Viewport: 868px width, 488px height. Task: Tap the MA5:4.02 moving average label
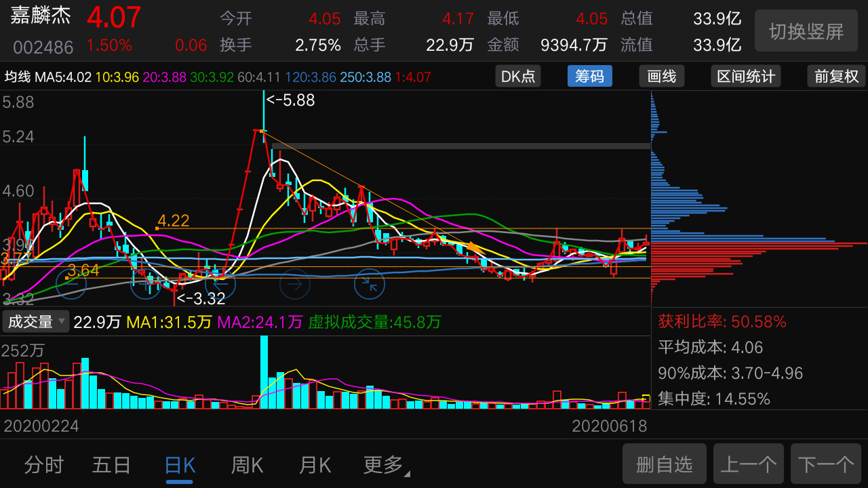click(x=63, y=77)
